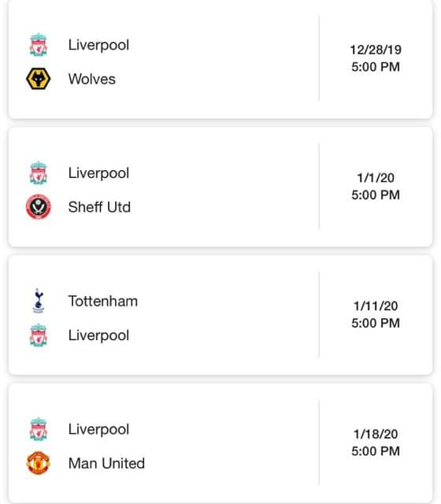The image size is (441, 504).
Task: Click the Manchester United crest icon
Action: click(x=39, y=463)
